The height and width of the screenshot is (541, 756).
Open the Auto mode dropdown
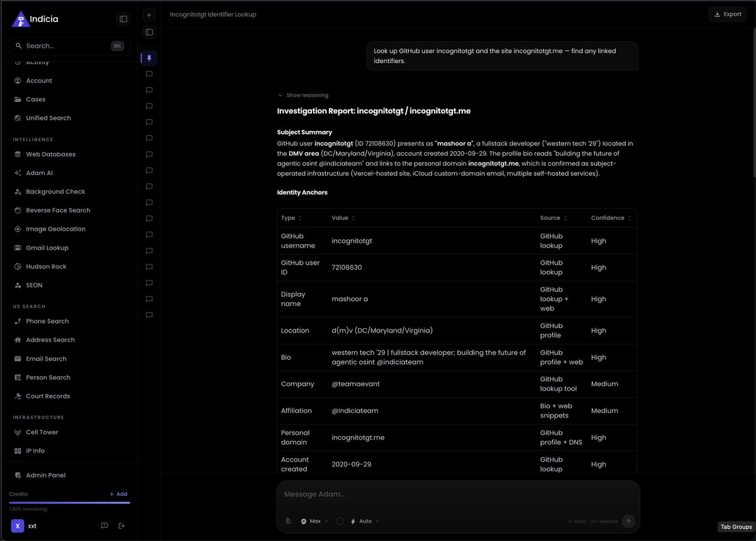click(x=365, y=521)
